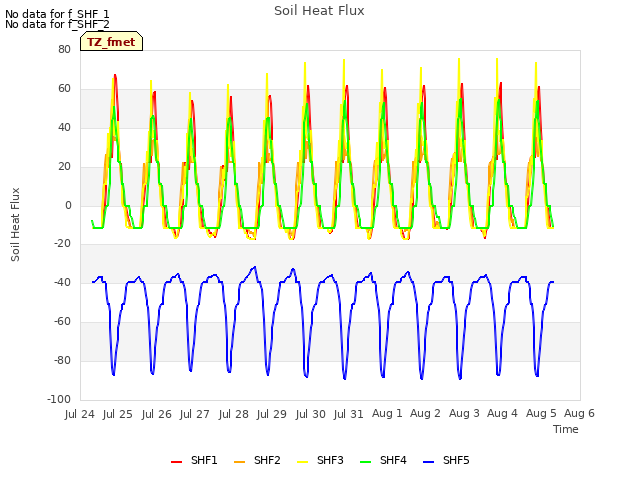
Task: Click the SHF2 orange legend swatch
Action: [240, 462]
